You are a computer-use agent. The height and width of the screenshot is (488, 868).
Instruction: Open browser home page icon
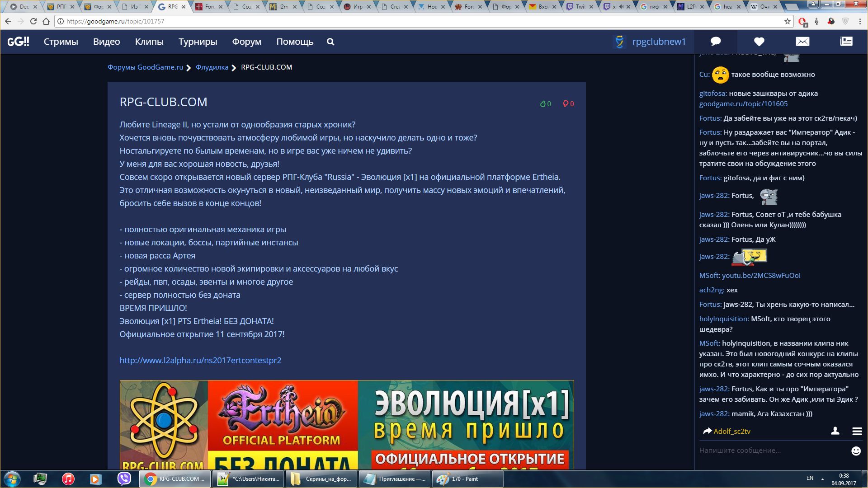pos(46,21)
